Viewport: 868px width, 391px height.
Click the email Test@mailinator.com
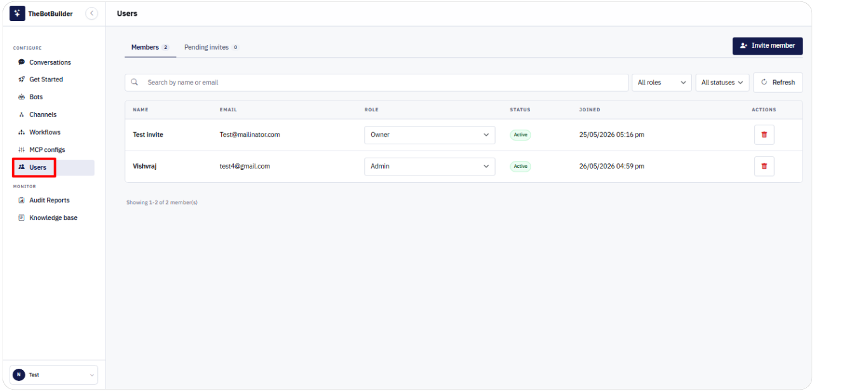pos(250,135)
